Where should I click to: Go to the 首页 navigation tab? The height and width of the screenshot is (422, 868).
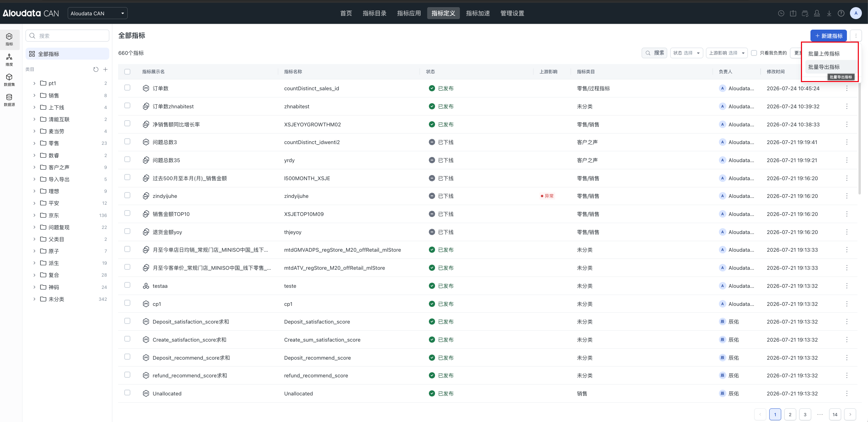coord(346,13)
